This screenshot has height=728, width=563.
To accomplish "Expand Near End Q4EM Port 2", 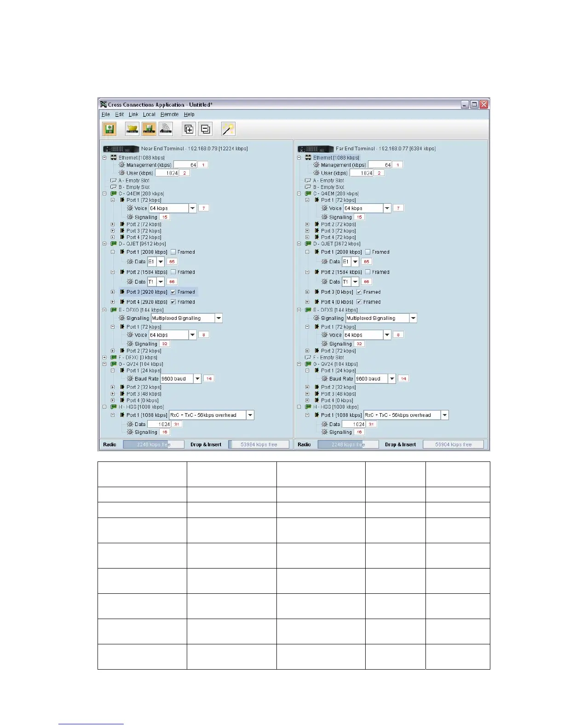I will (x=113, y=225).
